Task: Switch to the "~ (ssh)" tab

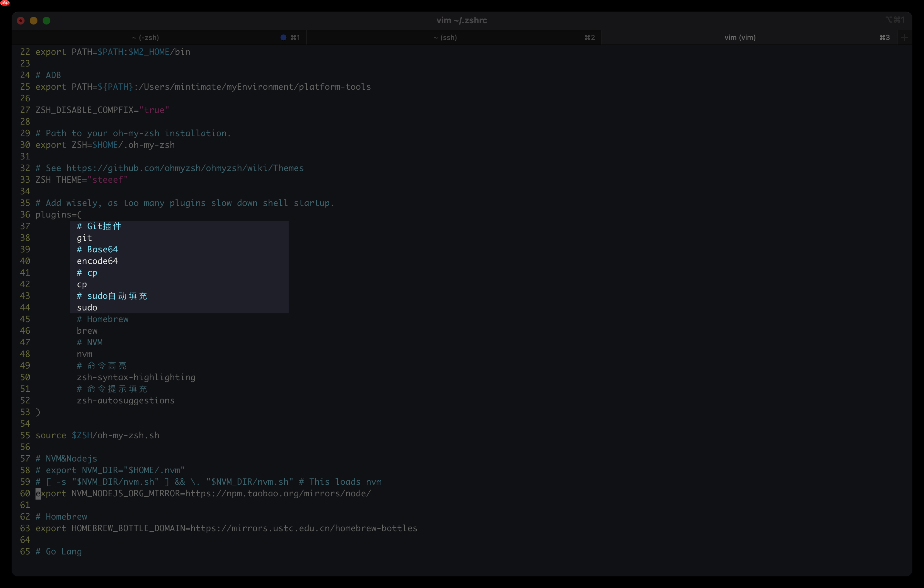Action: pos(445,37)
